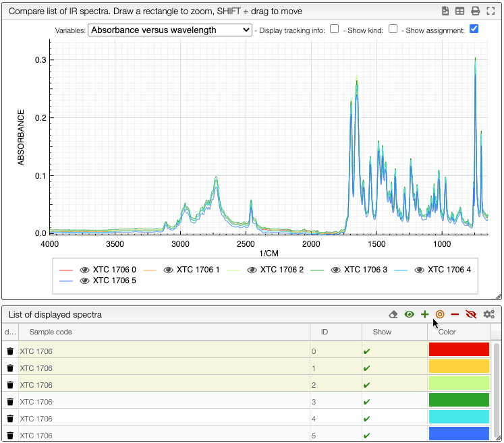Delete spectrum row with ID 4
Image resolution: width=504 pixels, height=443 pixels.
pos(10,418)
